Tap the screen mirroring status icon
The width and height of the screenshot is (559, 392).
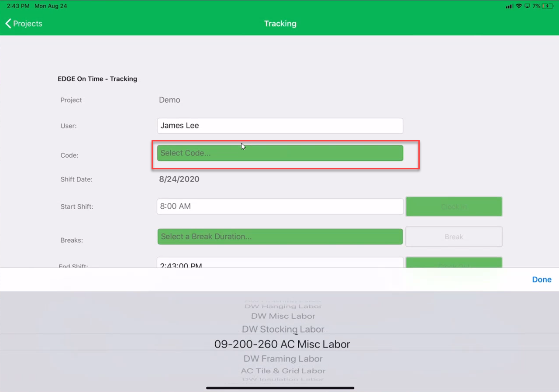tap(528, 6)
